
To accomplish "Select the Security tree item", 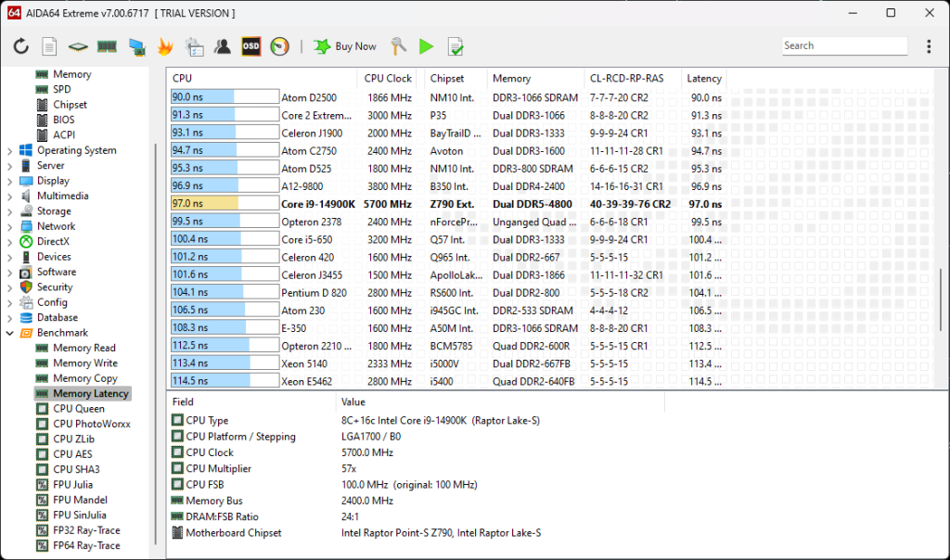I will pos(55,287).
